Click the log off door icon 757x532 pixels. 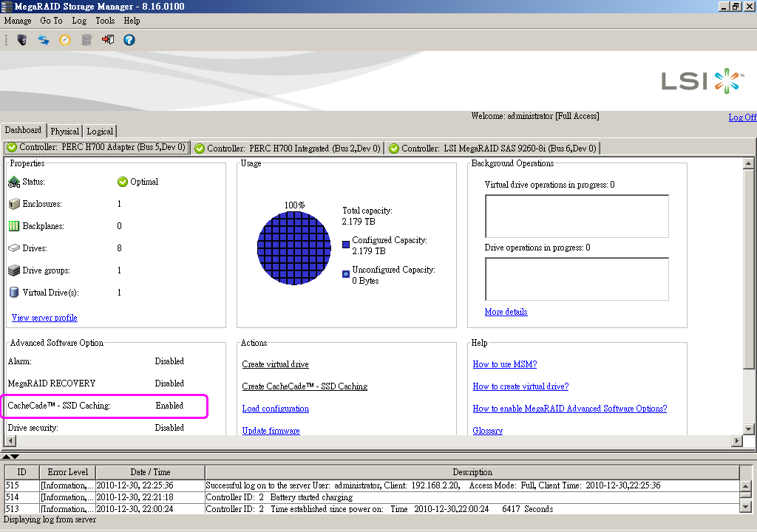[x=108, y=40]
